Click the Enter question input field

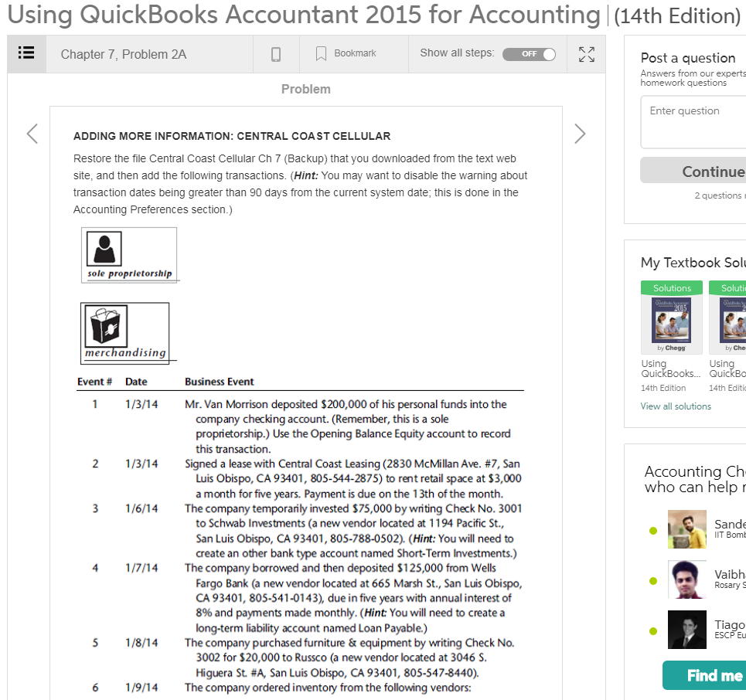tap(694, 121)
